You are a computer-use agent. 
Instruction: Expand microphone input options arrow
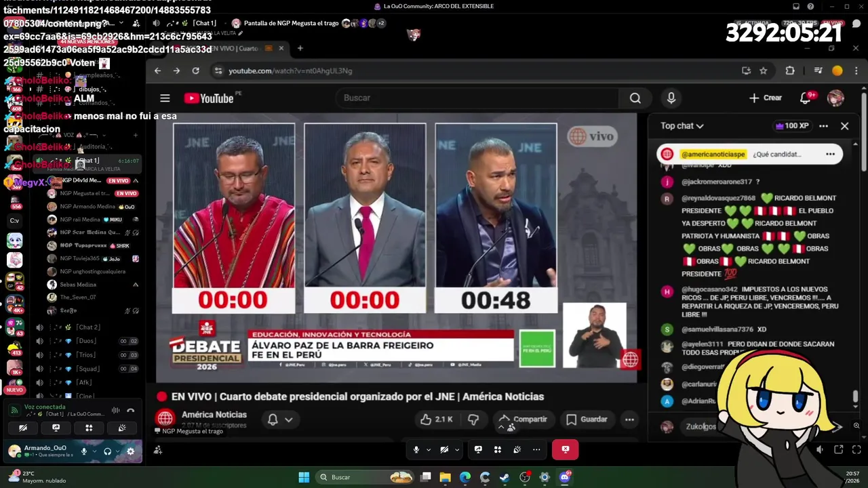[94, 451]
